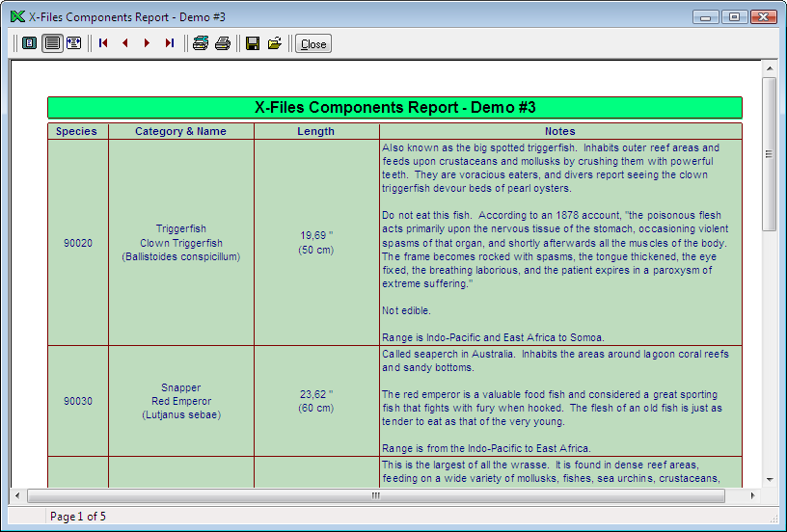Click the green report title banner
This screenshot has height=532, width=787.
coord(394,107)
